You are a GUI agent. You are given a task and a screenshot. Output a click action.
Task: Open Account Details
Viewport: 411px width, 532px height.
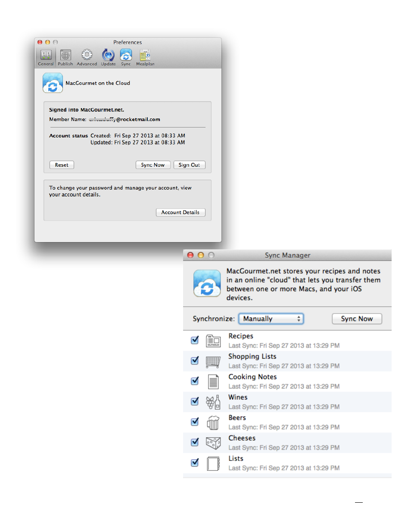click(x=181, y=212)
